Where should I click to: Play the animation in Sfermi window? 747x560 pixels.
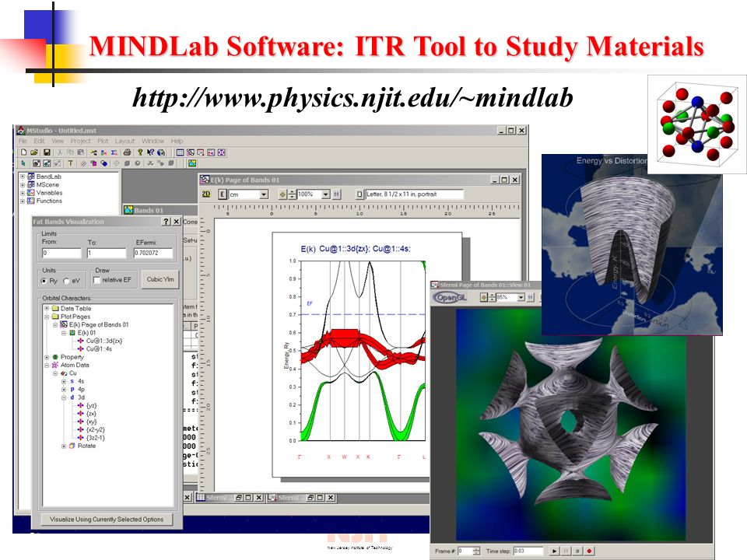(554, 551)
